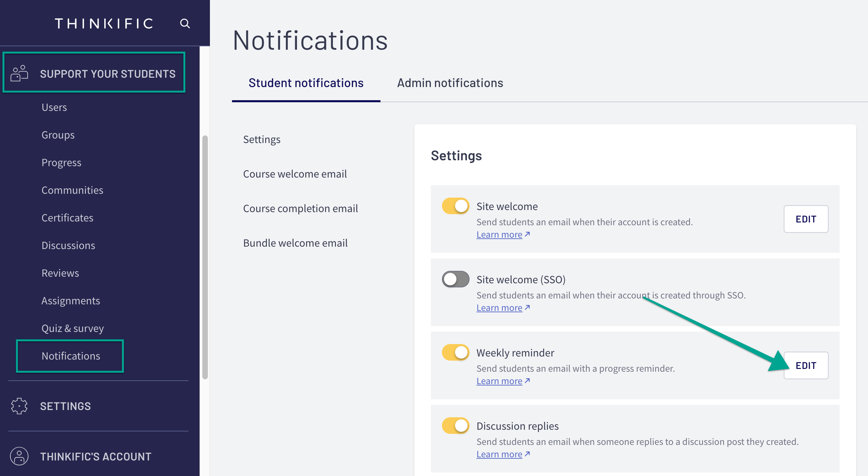
Task: Click Edit button for Site welcome
Action: [x=806, y=219]
